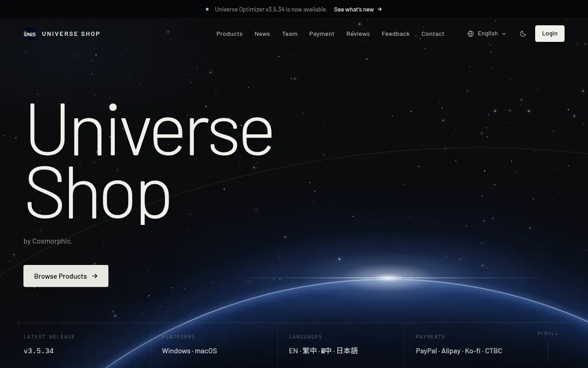The height and width of the screenshot is (368, 588).
Task: Go to the News page
Action: tap(262, 34)
